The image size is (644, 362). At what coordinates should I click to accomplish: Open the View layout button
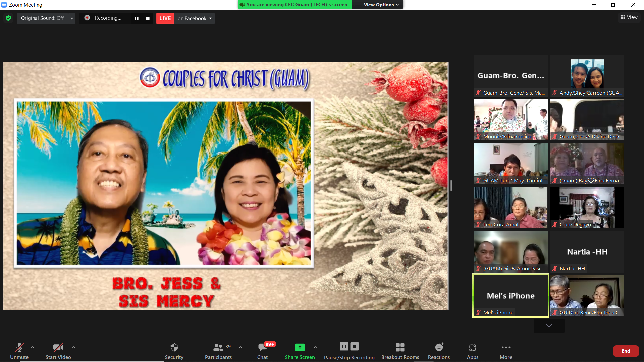pos(629,17)
